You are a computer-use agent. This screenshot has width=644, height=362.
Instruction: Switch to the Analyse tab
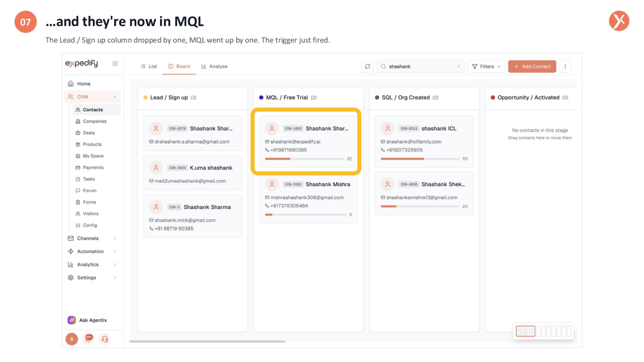215,66
